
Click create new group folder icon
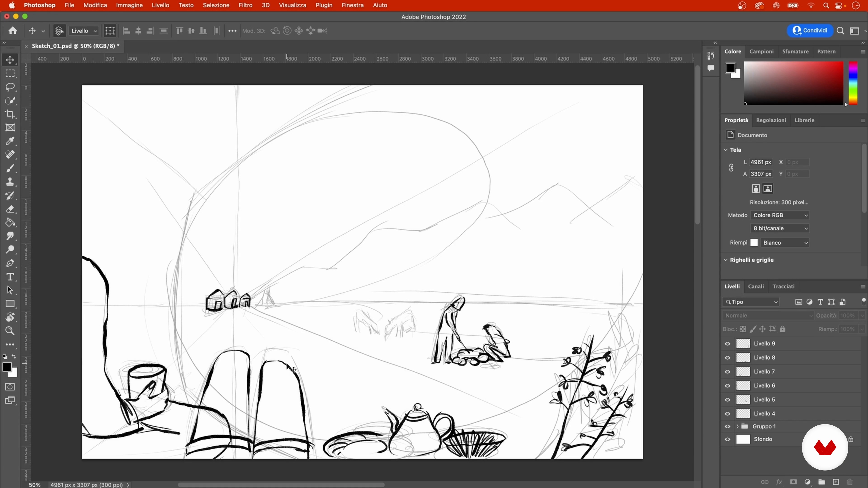coord(821,482)
